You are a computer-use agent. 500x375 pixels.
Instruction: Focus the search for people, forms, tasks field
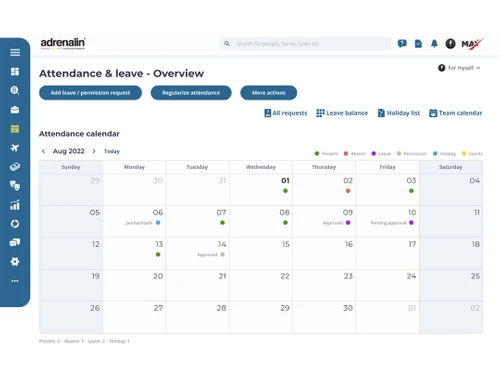click(305, 44)
